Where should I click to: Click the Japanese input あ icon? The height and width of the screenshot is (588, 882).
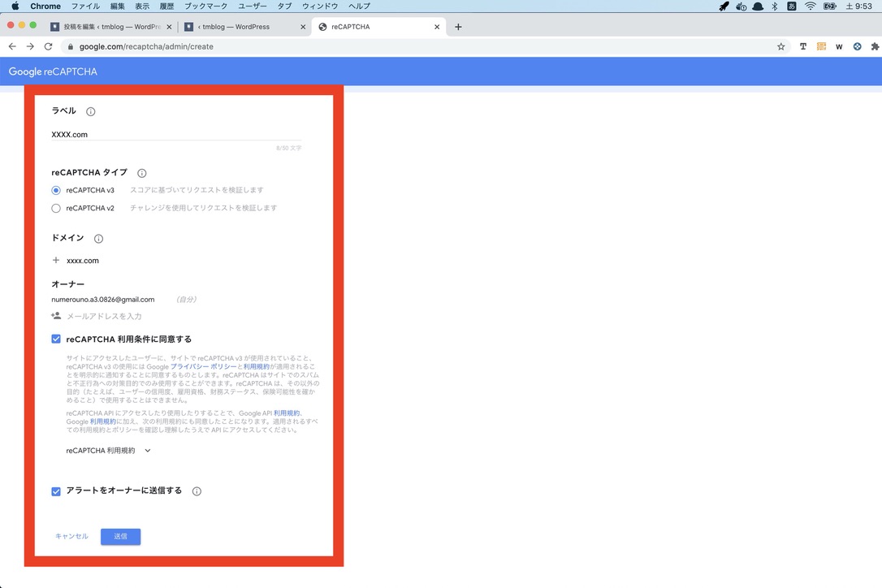tap(791, 6)
